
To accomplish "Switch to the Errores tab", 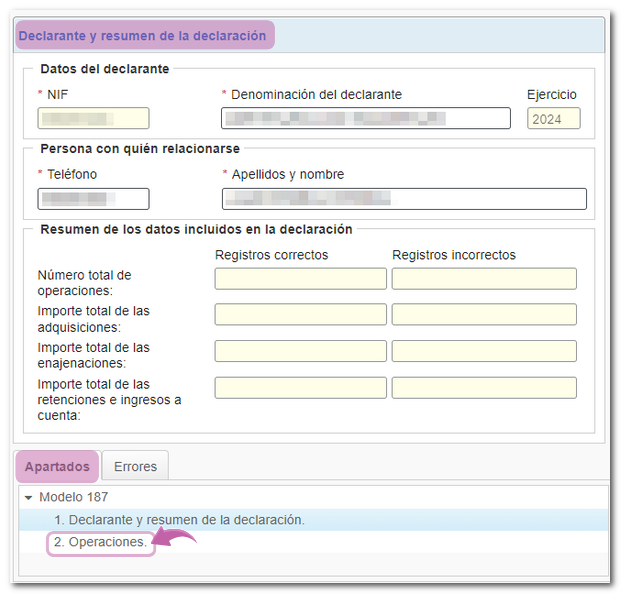I will pos(135,466).
